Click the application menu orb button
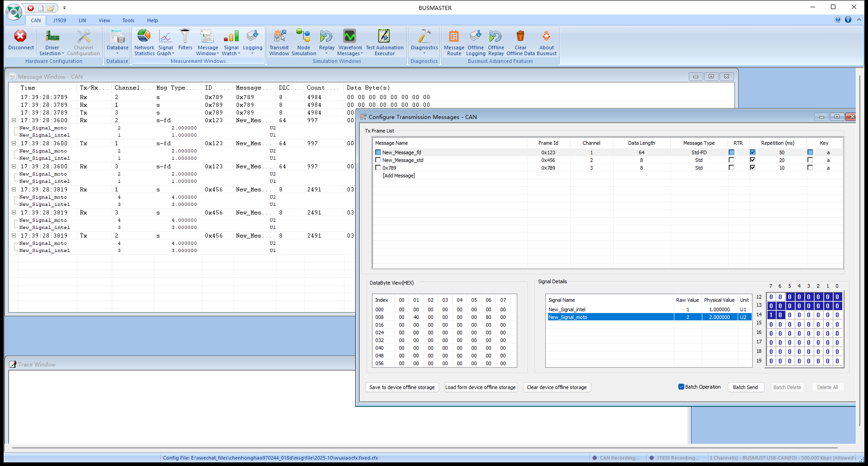This screenshot has height=466, width=868. click(x=14, y=12)
